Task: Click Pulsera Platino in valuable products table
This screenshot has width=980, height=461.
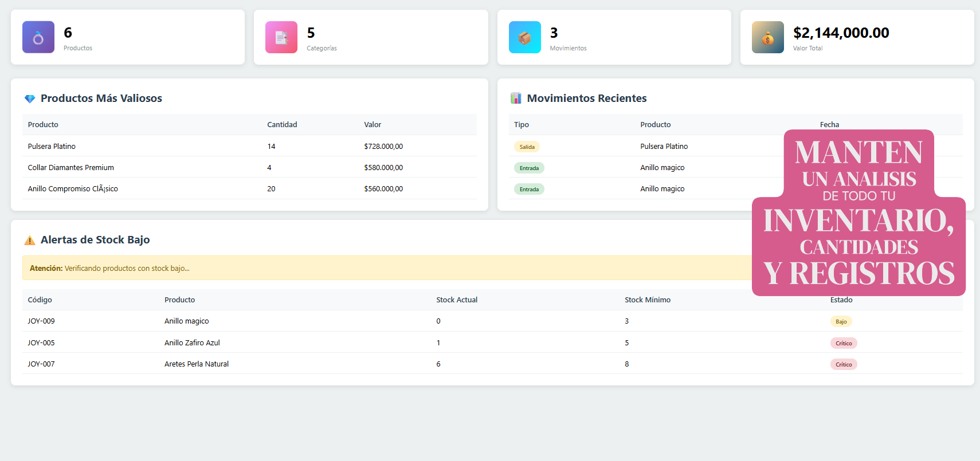Action: coord(52,147)
